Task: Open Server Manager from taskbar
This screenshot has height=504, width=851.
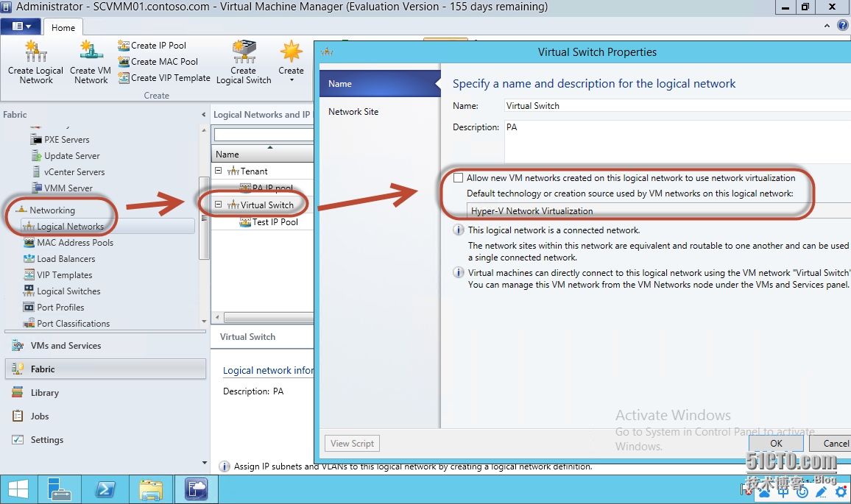Action: click(59, 489)
